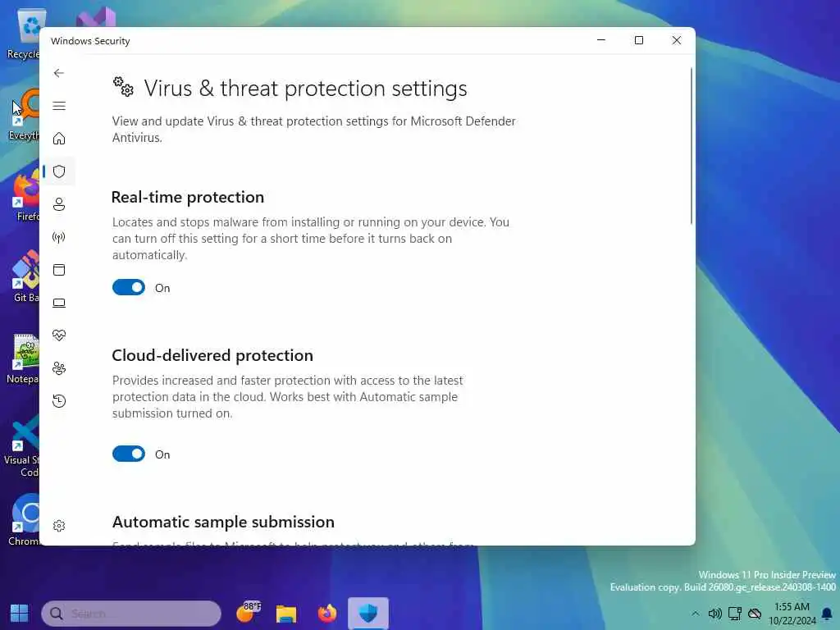This screenshot has height=630, width=840.
Task: Close the Windows Security window
Action: [x=677, y=40]
